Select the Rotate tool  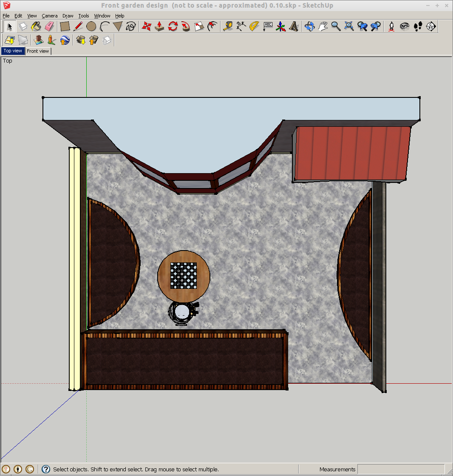(x=172, y=26)
